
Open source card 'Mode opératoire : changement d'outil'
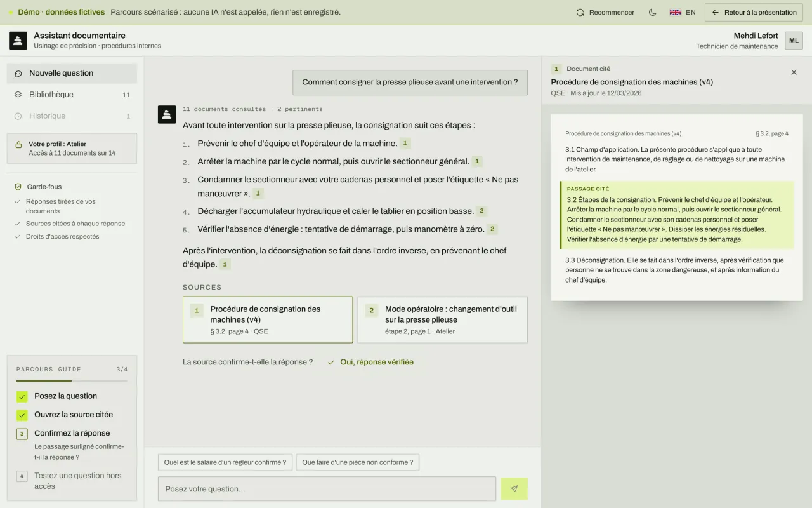coord(443,319)
